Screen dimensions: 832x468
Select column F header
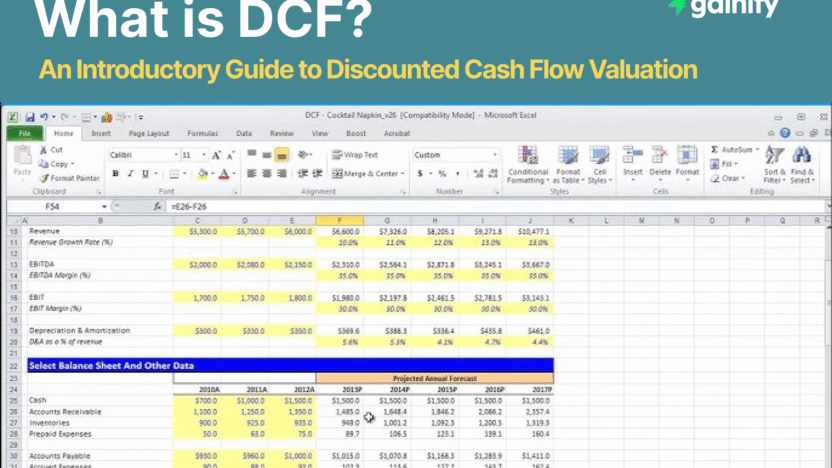click(340, 220)
